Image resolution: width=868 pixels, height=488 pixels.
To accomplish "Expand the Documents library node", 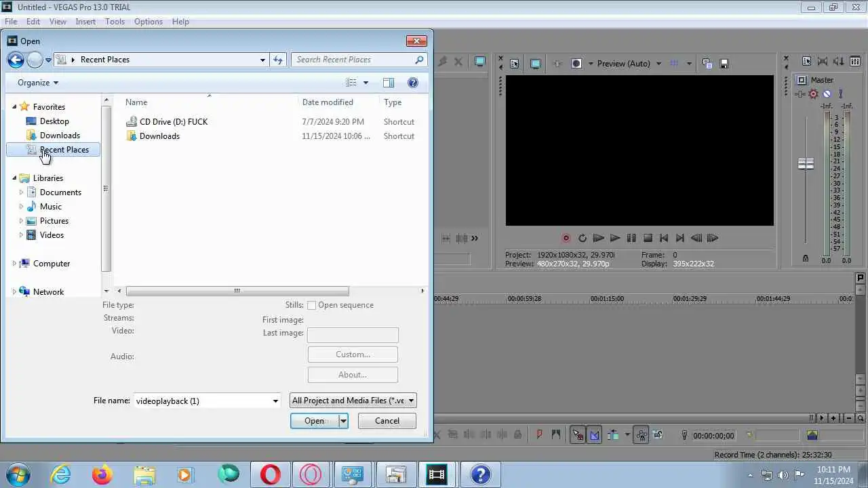I will [21, 192].
